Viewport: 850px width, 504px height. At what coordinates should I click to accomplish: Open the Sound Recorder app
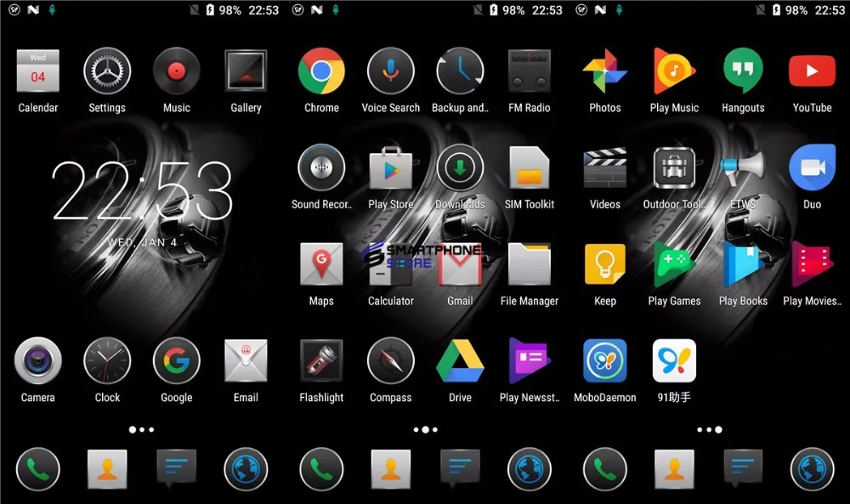coord(321,167)
